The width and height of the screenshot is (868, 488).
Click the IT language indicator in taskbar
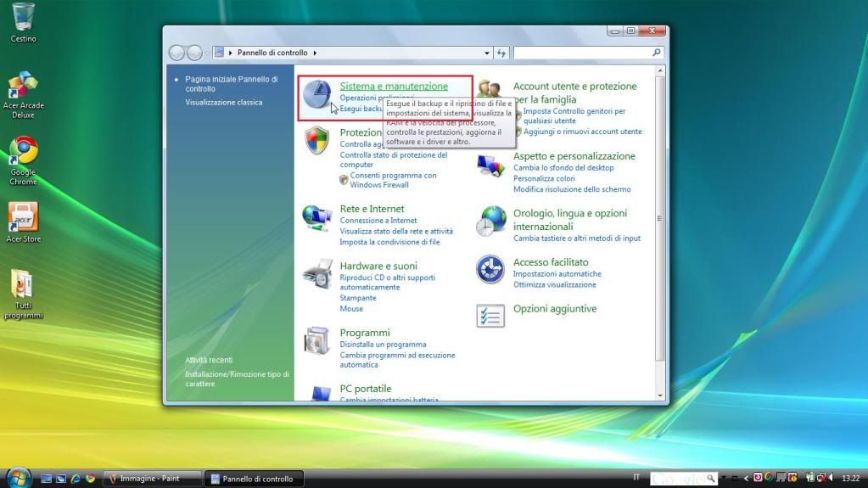click(x=636, y=478)
